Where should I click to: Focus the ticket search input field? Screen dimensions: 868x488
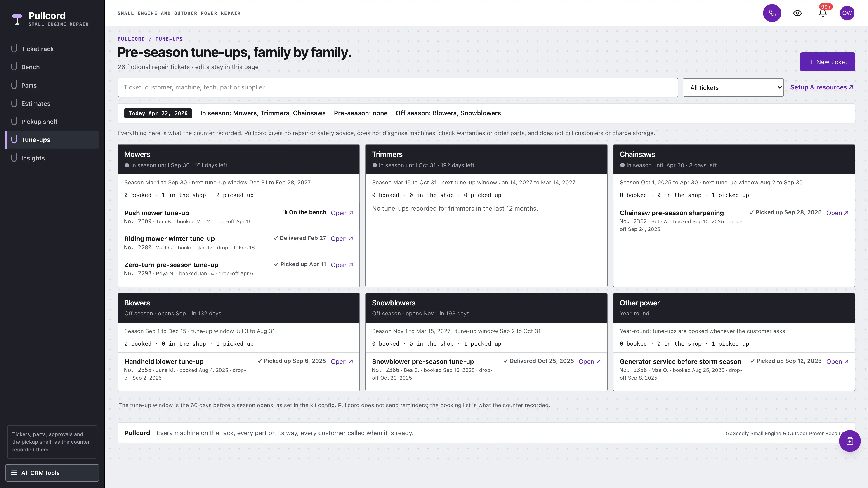(x=398, y=88)
